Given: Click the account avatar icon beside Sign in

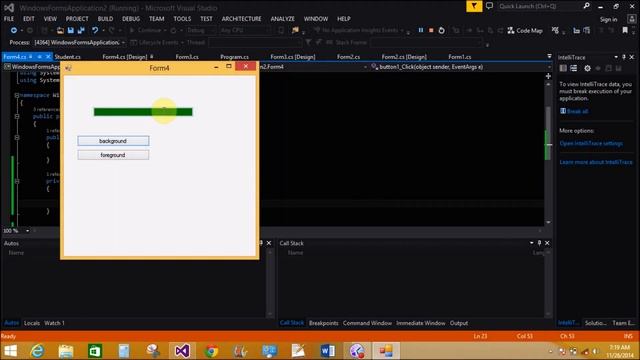Looking at the screenshot, I should (632, 19).
